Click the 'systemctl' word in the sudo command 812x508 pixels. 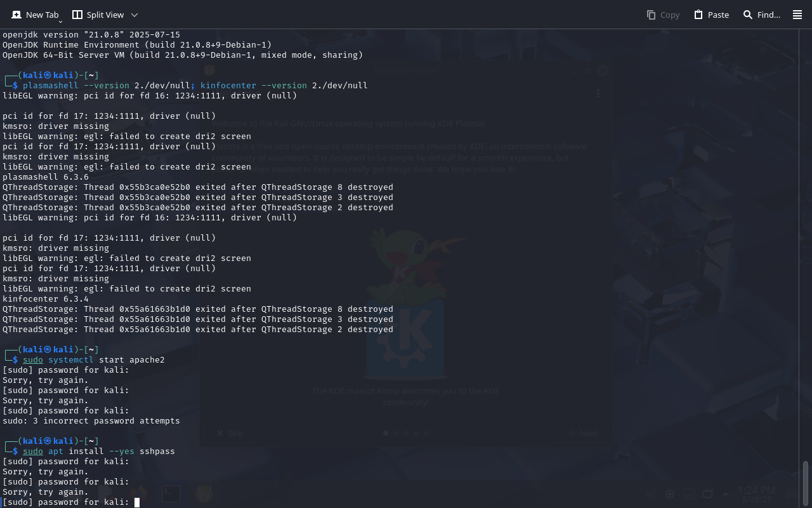71,360
